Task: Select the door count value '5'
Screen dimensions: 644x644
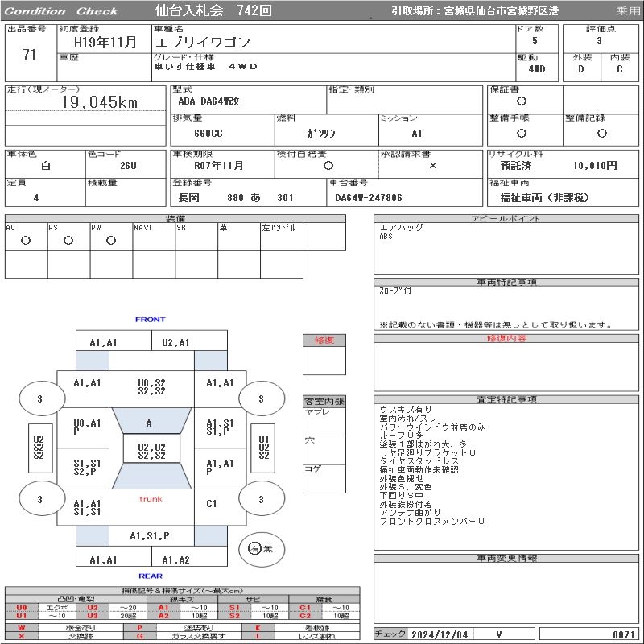Action: 535,41
